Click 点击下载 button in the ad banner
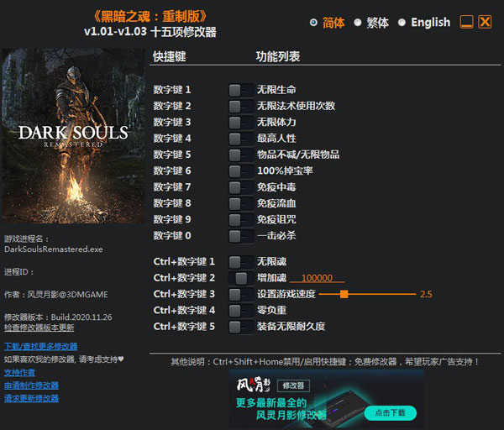 click(391, 412)
